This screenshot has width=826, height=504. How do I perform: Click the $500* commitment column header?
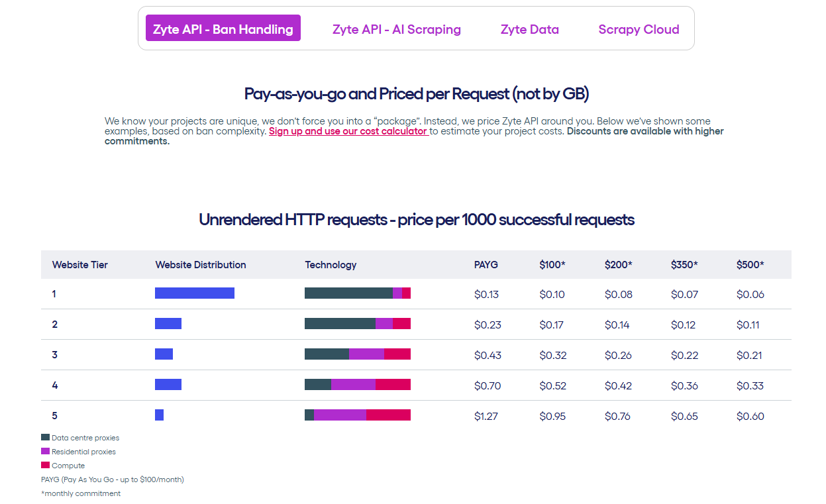point(750,265)
